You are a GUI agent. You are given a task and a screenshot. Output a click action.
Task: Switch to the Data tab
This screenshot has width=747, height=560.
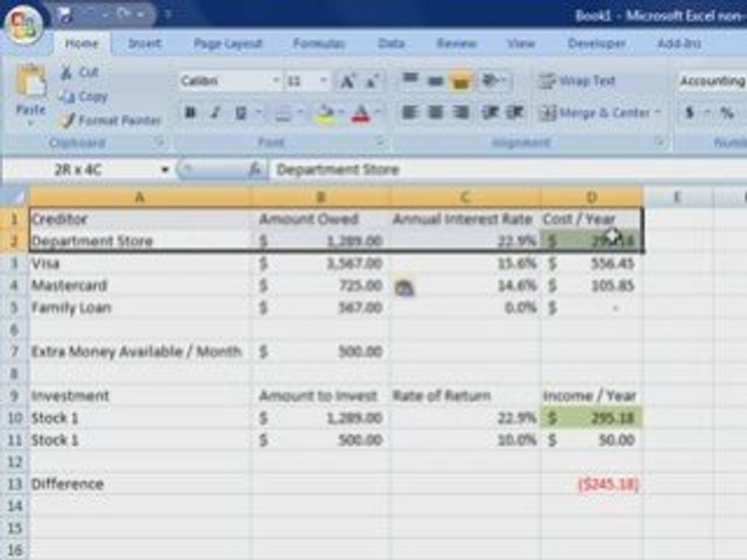tap(391, 44)
